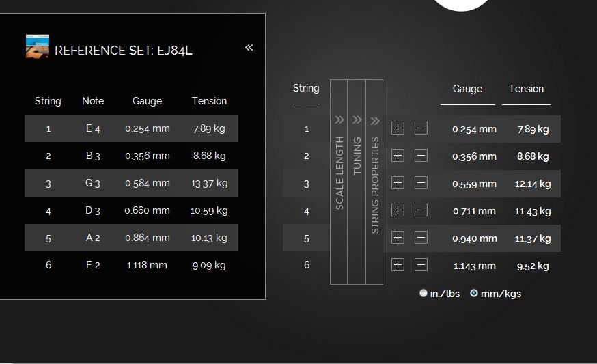This screenshot has height=364, width=597.
Task: Click the minus icon for string 4
Action: [x=421, y=210]
